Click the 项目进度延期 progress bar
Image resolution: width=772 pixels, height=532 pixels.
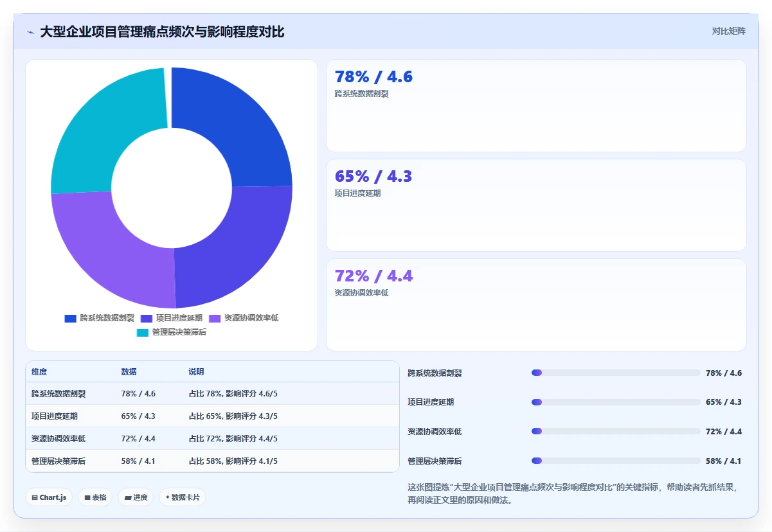click(616, 402)
